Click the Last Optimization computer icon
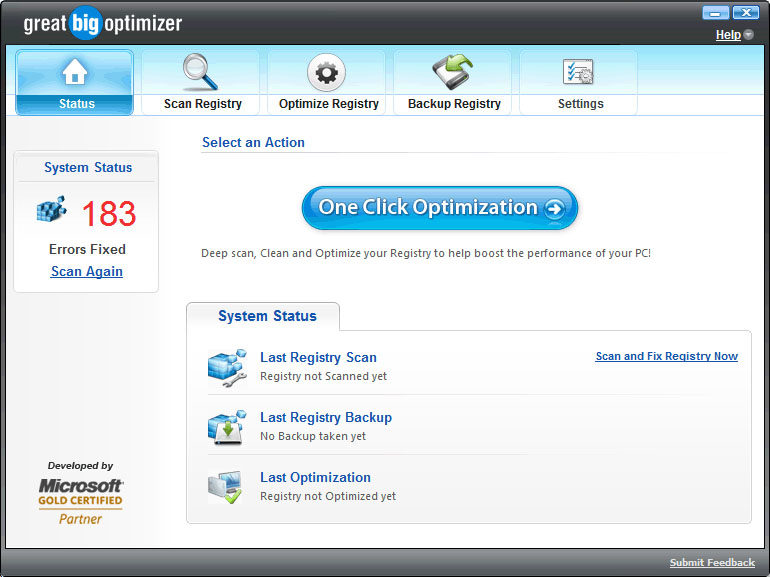Viewport: 770px width, 577px height. coord(225,487)
